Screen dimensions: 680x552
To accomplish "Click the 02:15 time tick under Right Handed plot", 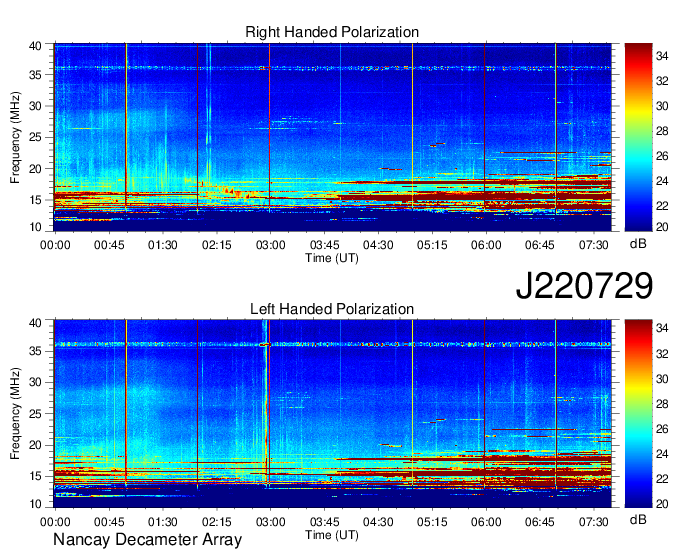I will point(216,245).
